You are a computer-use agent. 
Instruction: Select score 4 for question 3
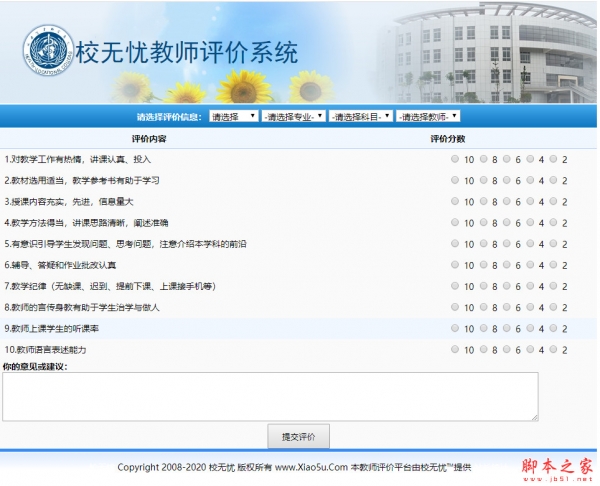(x=530, y=201)
